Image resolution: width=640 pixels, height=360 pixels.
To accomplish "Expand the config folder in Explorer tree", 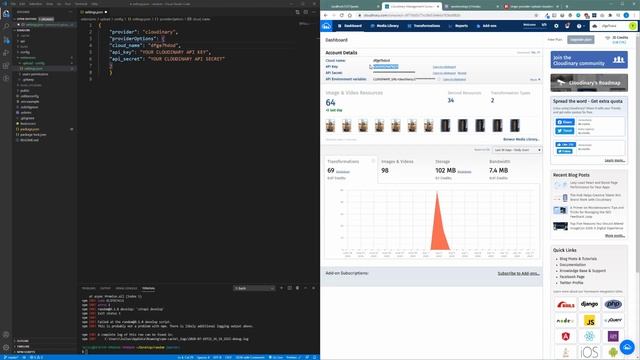I will tap(24, 52).
